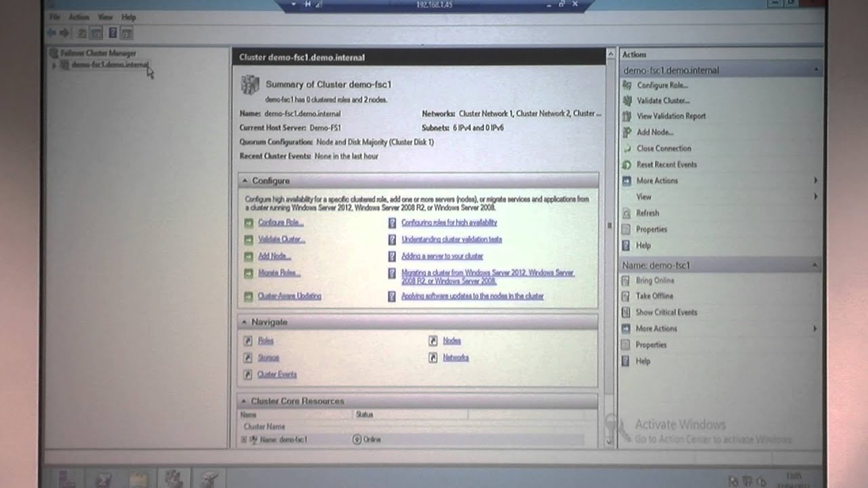Expand the demo-fsc1.demo.internal tree node

pyautogui.click(x=54, y=65)
